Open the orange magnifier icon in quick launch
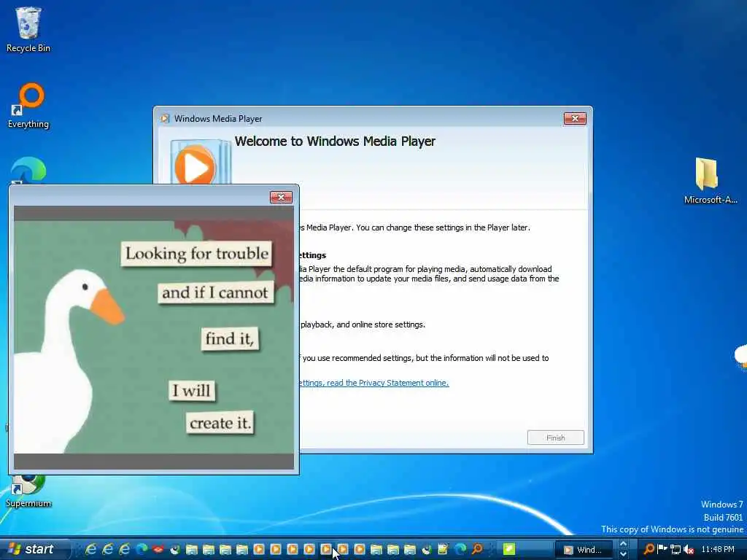The width and height of the screenshot is (747, 560). click(477, 549)
